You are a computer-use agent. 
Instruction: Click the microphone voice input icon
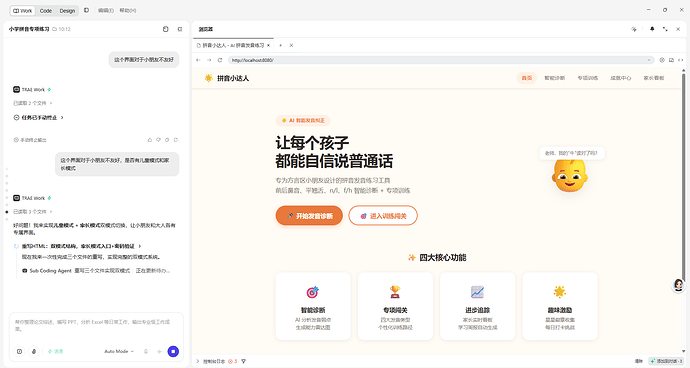(x=146, y=351)
